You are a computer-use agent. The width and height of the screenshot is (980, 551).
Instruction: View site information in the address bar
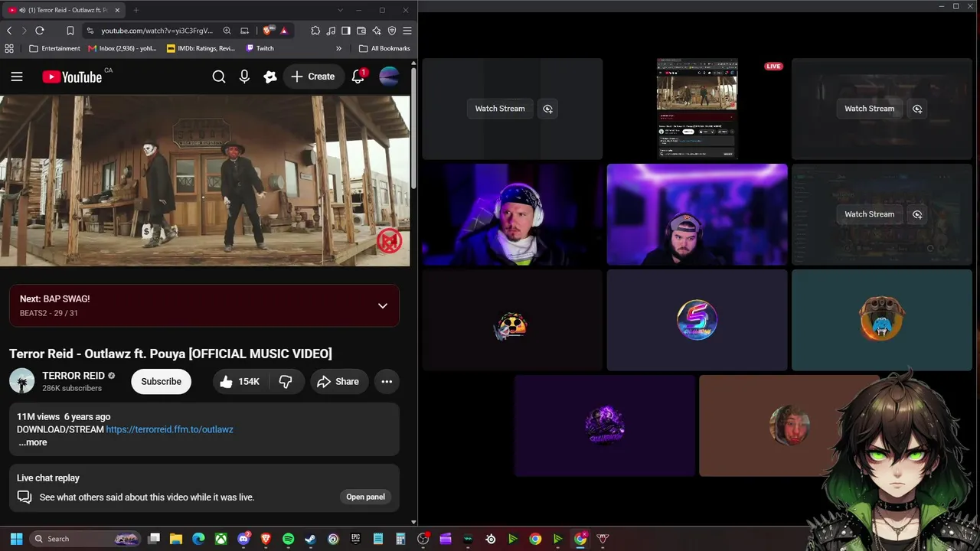[x=90, y=31]
